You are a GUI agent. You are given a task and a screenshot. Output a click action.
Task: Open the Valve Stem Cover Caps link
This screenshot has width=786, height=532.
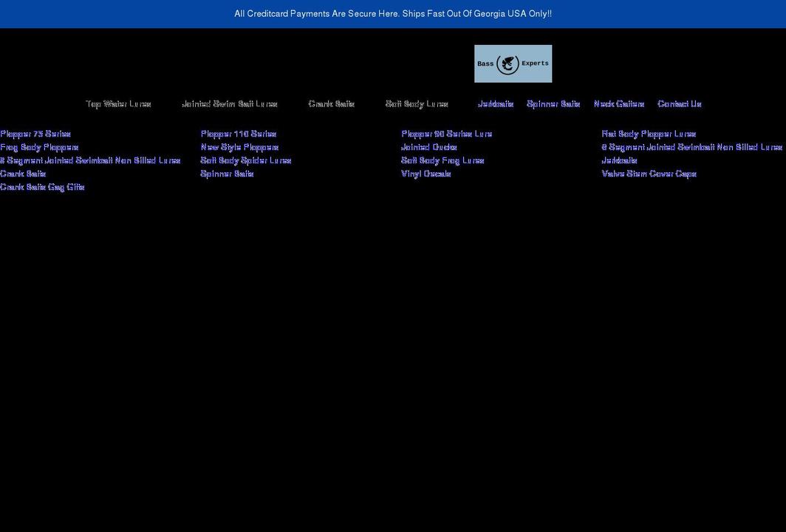[x=649, y=174]
